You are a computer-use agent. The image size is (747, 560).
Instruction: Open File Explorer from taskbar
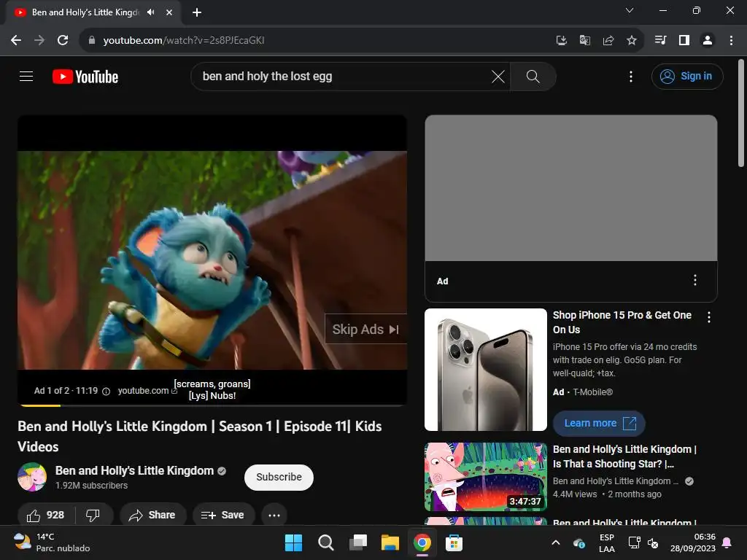pyautogui.click(x=390, y=542)
